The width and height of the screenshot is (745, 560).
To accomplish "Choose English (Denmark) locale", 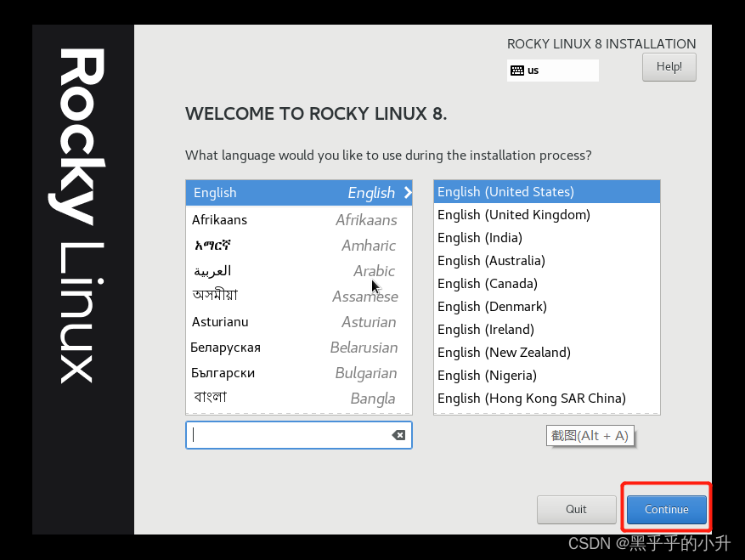I will coord(547,307).
